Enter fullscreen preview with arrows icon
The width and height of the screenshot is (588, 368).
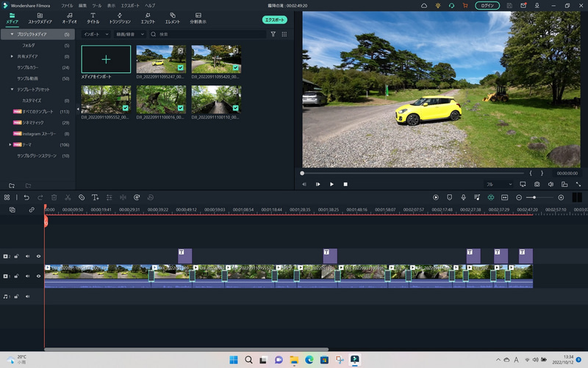pyautogui.click(x=578, y=185)
